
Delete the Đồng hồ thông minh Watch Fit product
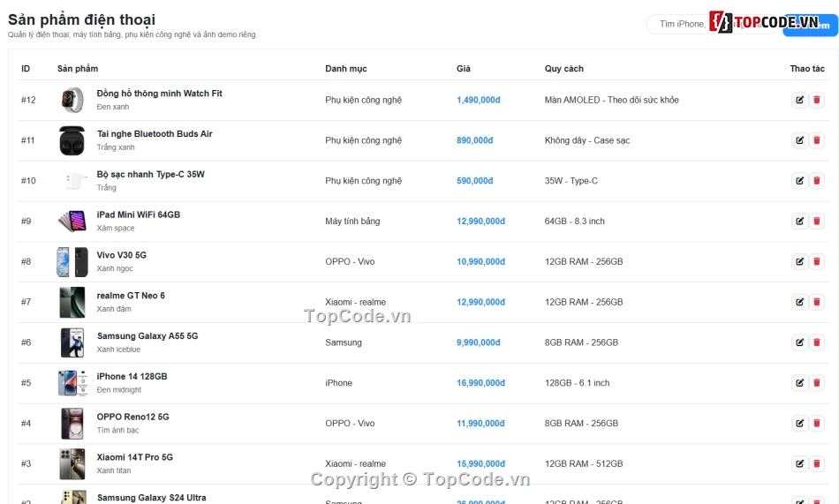pos(817,100)
